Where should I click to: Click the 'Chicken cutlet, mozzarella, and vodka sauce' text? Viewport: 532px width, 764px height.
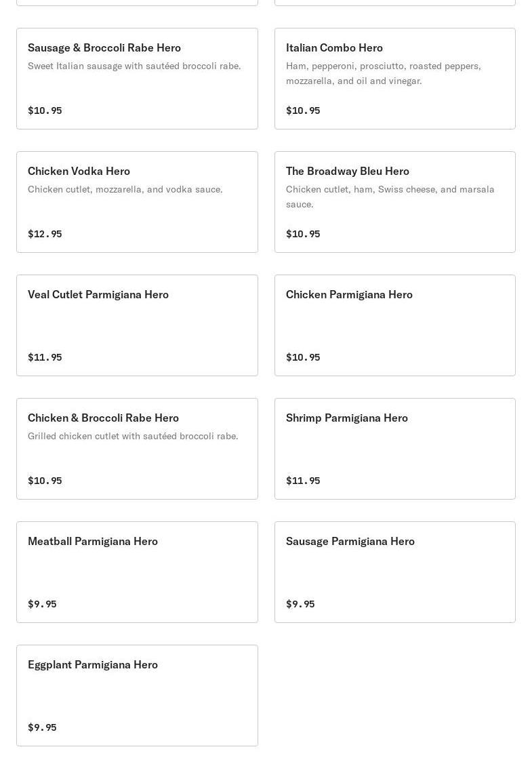[125, 189]
